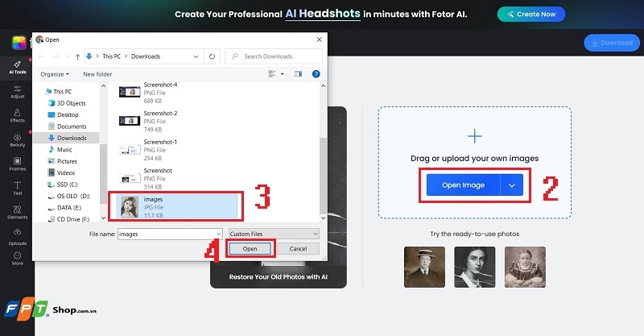Select Desktop in navigation tree
The image size is (644, 336).
pyautogui.click(x=68, y=114)
